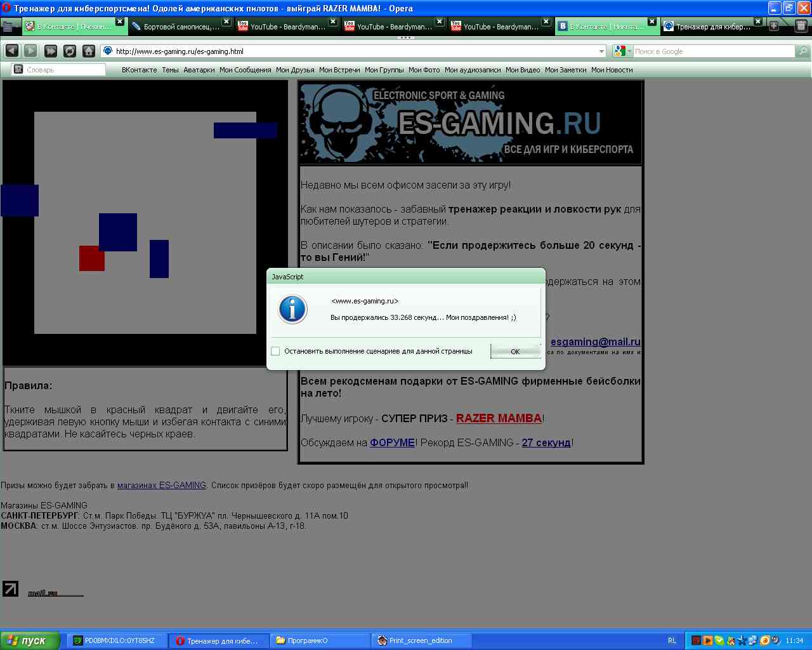Open the Opera panels toggle icon

(x=8, y=26)
